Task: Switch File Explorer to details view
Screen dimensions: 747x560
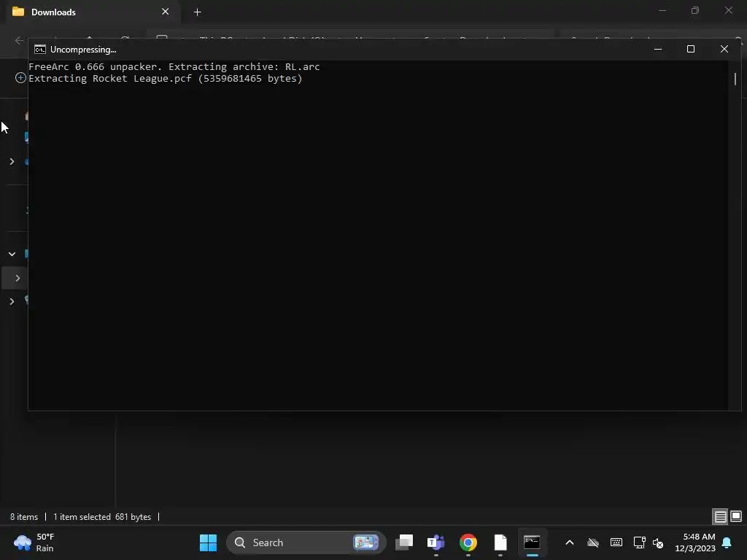Action: pos(720,517)
